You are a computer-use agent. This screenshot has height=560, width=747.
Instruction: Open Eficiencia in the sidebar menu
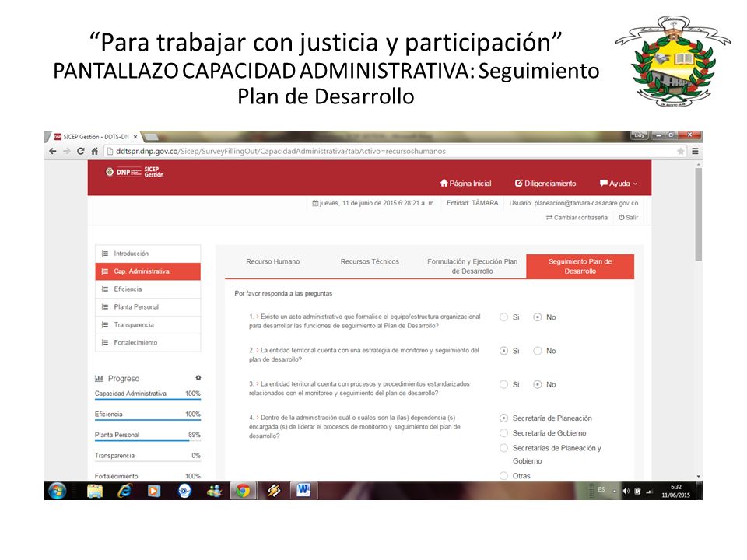[x=148, y=289]
